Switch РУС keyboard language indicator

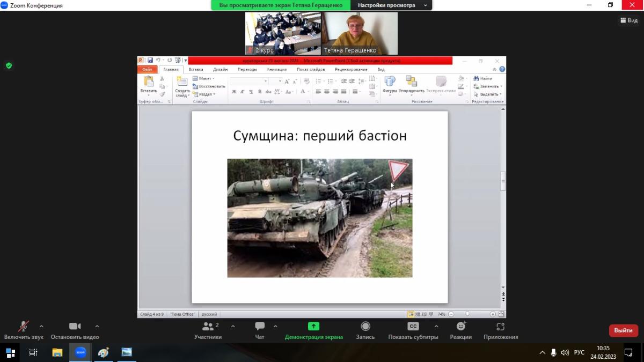click(579, 352)
